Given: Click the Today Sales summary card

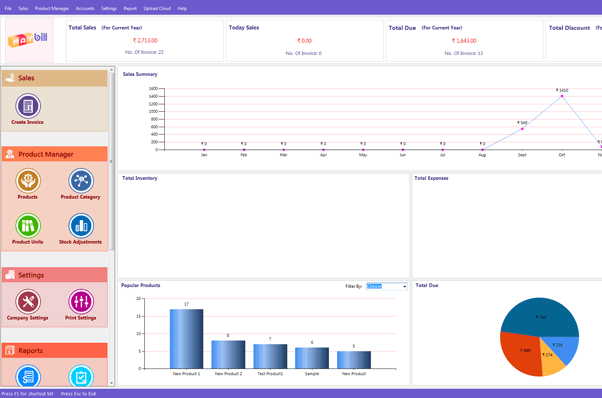Looking at the screenshot, I should click(304, 41).
